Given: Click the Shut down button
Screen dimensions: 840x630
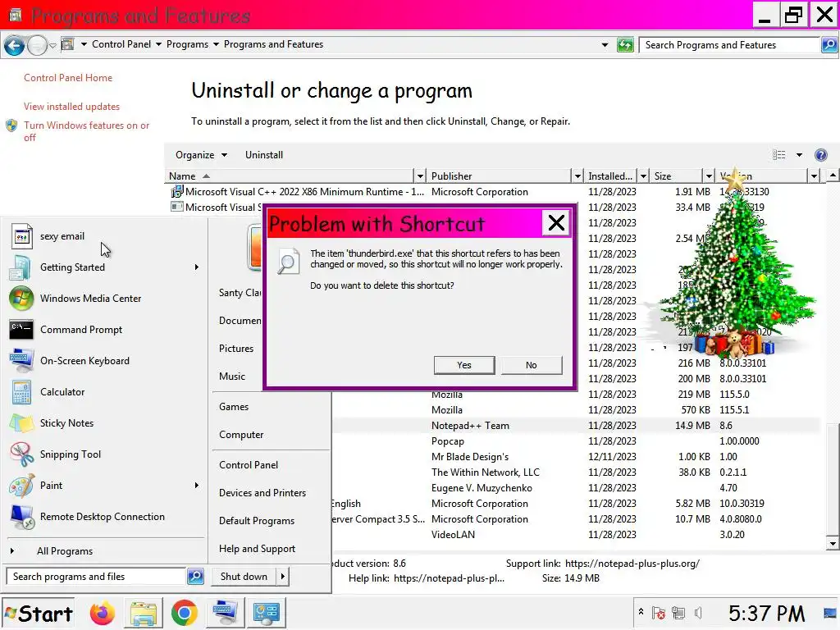Looking at the screenshot, I should 244,577.
